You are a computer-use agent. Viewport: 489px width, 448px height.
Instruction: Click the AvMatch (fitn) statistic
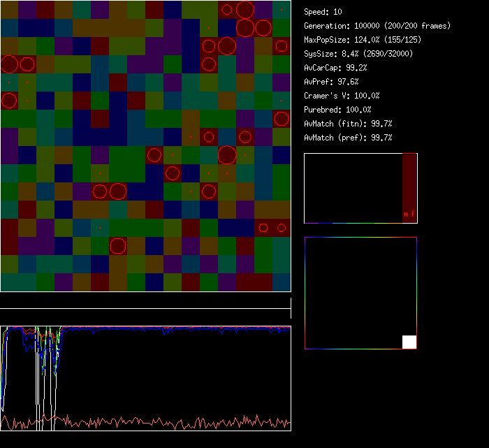[348, 124]
